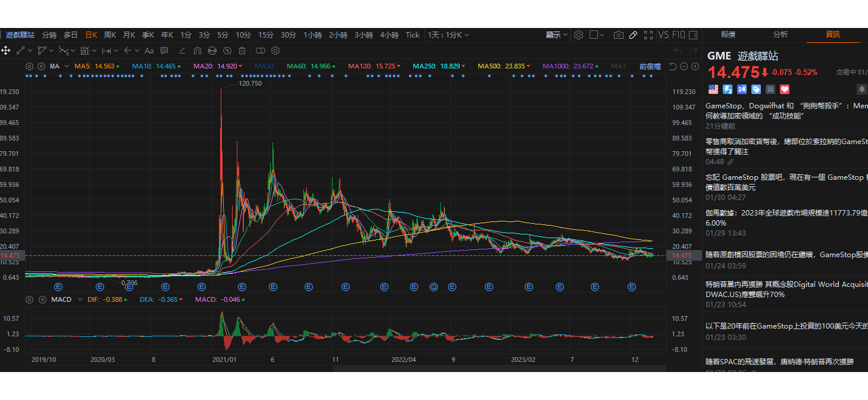Click the zoom in plus icon
This screenshot has height=400, width=868.
coord(694,66)
